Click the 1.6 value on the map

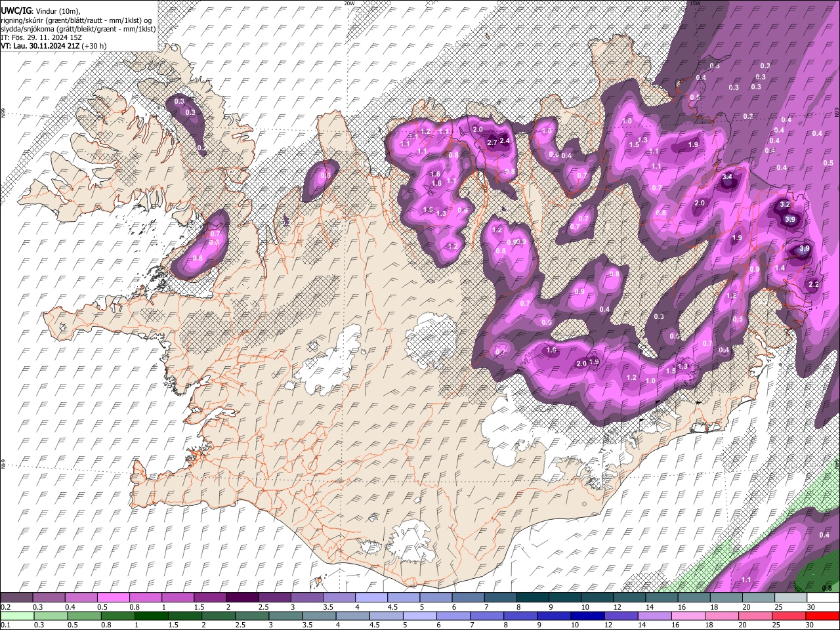pyautogui.click(x=436, y=174)
